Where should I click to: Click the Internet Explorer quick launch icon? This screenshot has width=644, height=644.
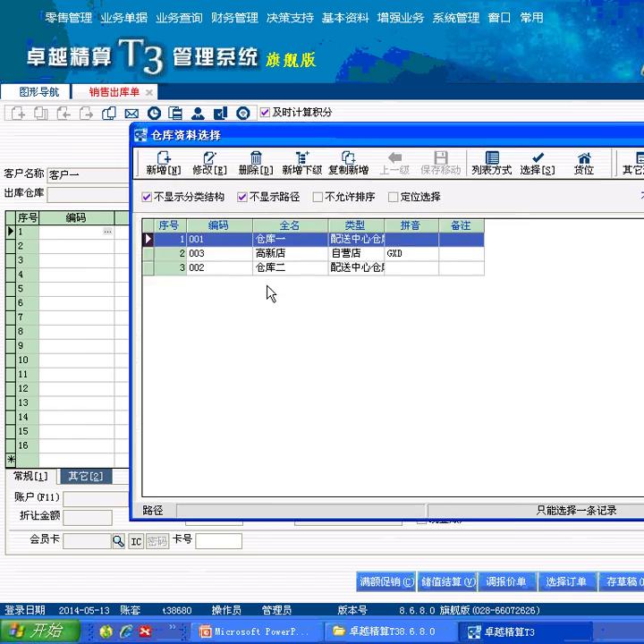point(126,631)
